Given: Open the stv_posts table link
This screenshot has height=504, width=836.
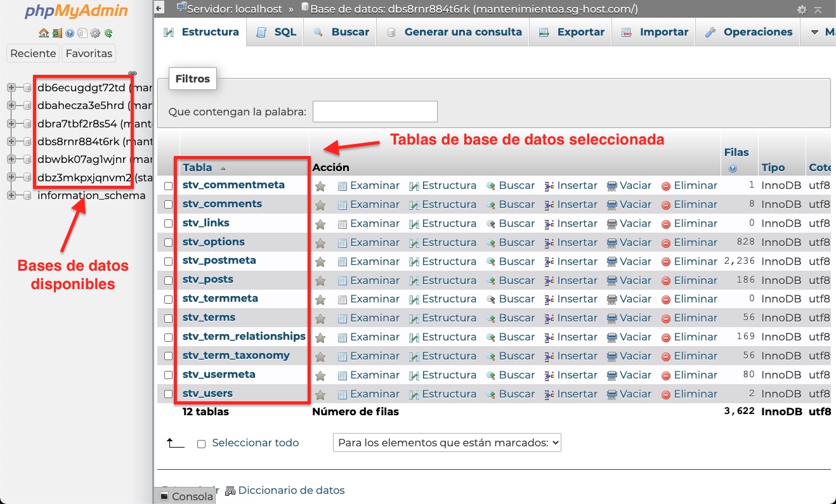Looking at the screenshot, I should [x=208, y=280].
